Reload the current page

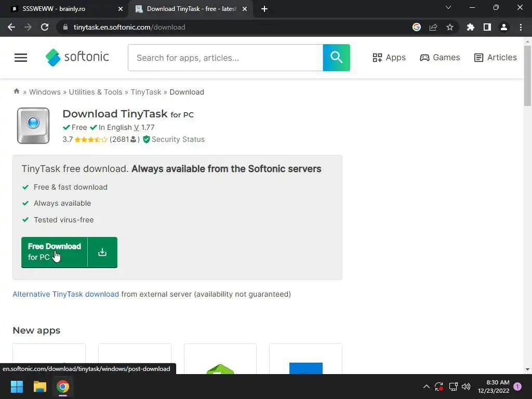[45, 27]
